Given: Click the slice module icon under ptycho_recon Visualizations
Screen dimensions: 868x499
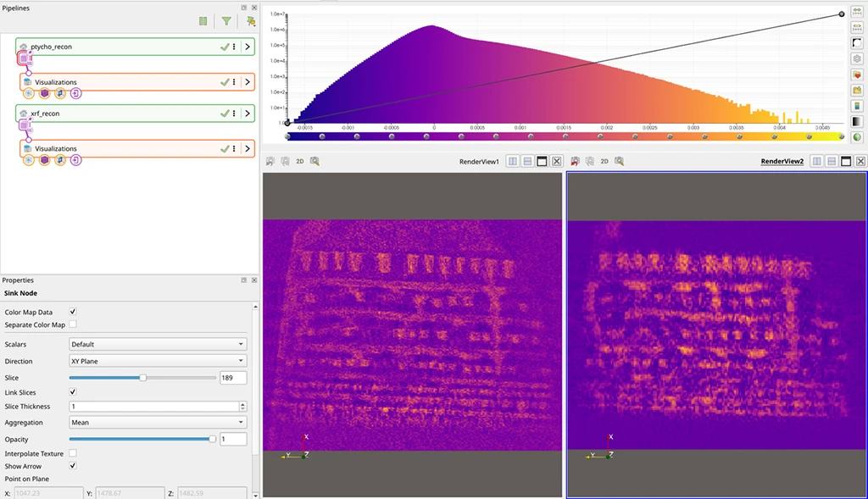Looking at the screenshot, I should click(x=60, y=93).
